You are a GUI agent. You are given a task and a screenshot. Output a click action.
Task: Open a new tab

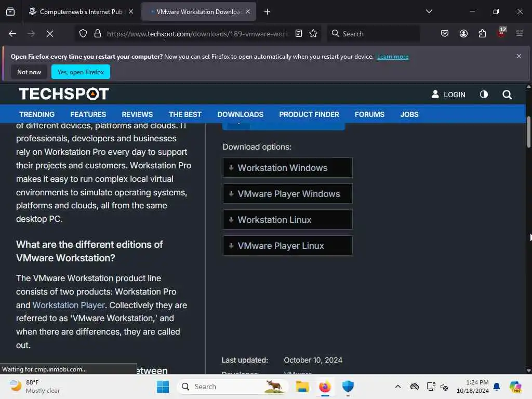click(x=268, y=12)
